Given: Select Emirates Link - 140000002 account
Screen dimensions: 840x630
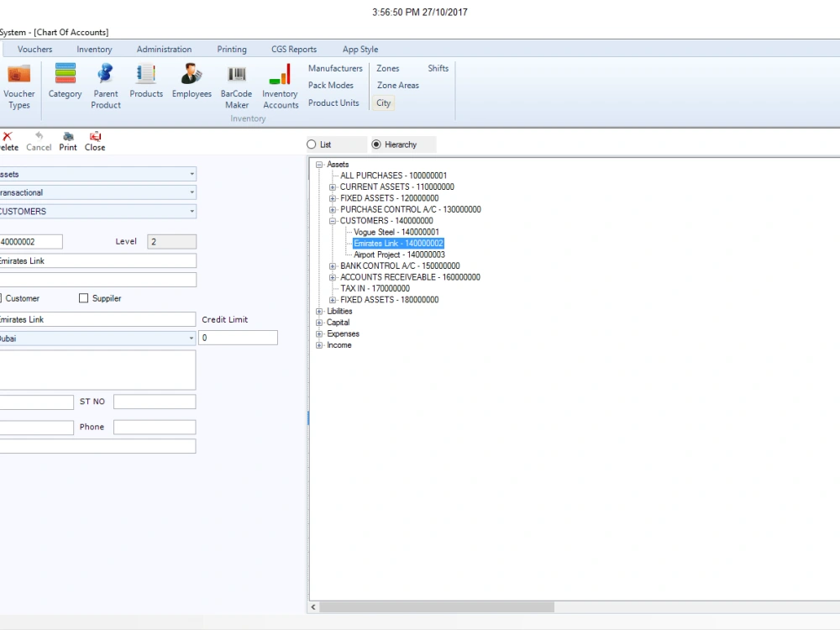Looking at the screenshot, I should point(398,244).
